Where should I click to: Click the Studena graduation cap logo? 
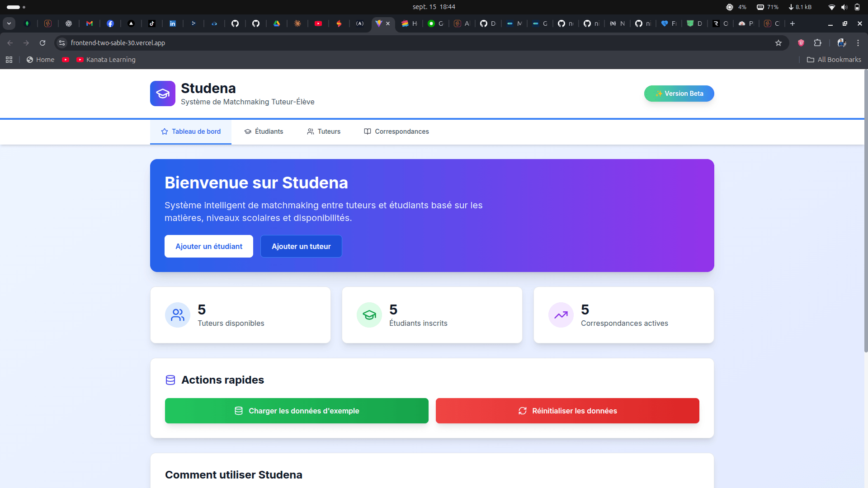click(162, 93)
